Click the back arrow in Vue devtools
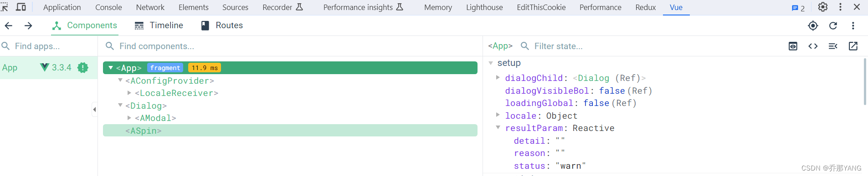The height and width of the screenshot is (176, 868). [x=8, y=26]
